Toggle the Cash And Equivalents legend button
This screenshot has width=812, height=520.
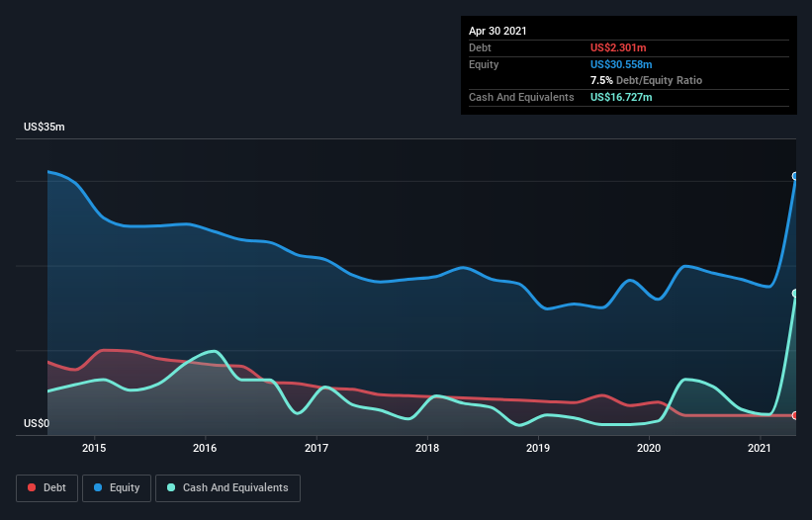pyautogui.click(x=227, y=488)
